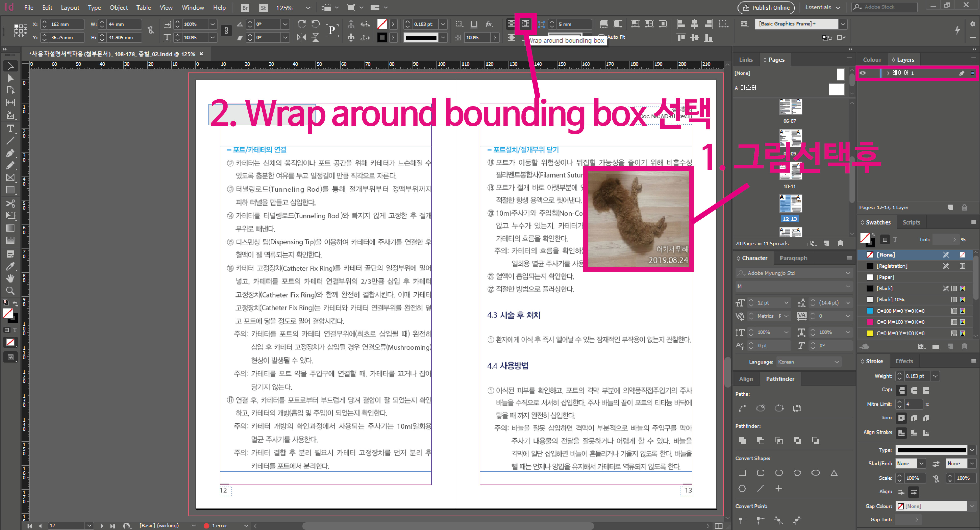Image resolution: width=980 pixels, height=530 pixels.
Task: Open the fx effects button
Action: (489, 24)
